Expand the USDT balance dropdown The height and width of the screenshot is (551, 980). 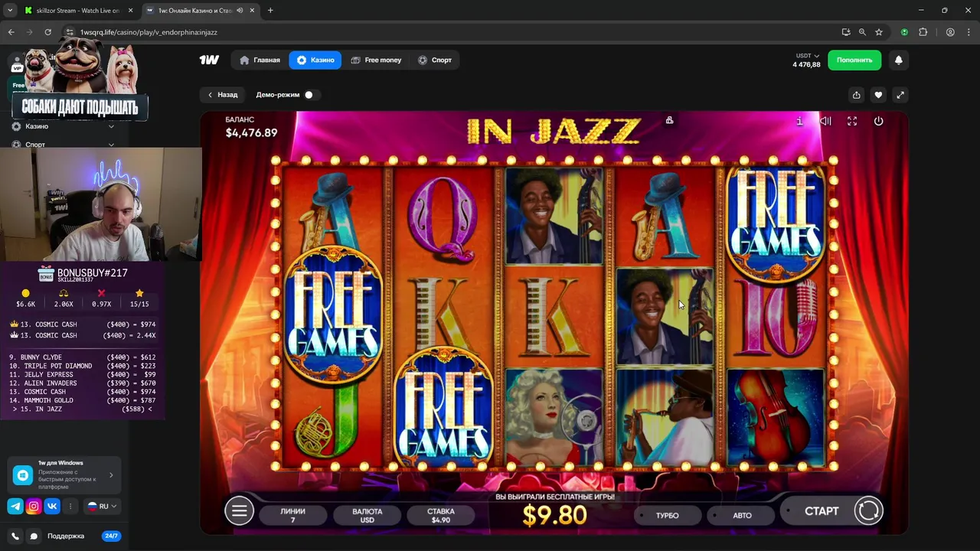click(x=808, y=56)
